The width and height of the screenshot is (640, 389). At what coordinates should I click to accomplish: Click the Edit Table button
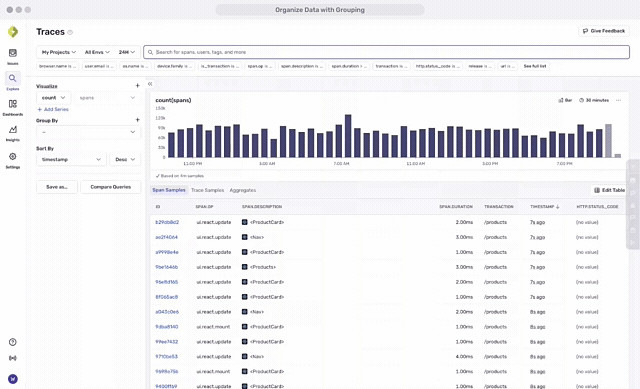[x=609, y=190]
